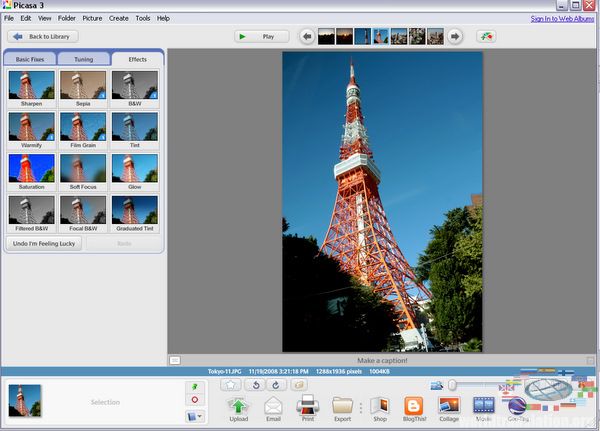Rotate the photo counter-clockwise

[x=257, y=384]
